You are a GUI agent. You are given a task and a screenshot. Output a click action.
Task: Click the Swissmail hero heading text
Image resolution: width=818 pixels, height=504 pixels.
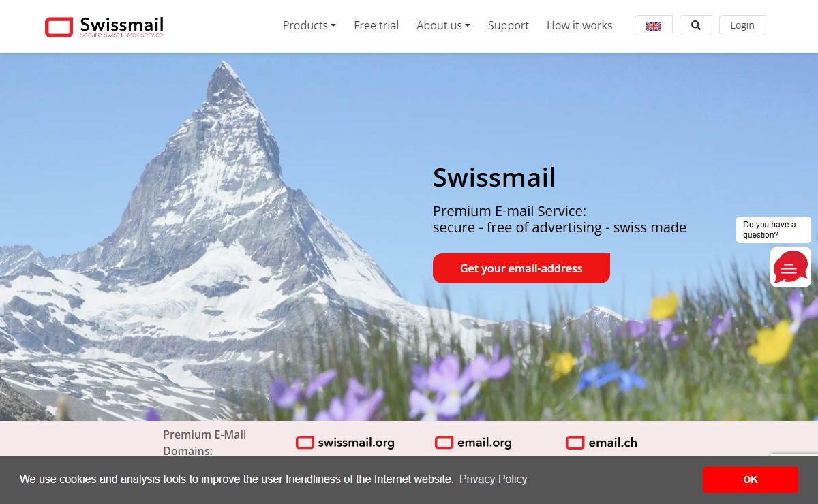494,178
